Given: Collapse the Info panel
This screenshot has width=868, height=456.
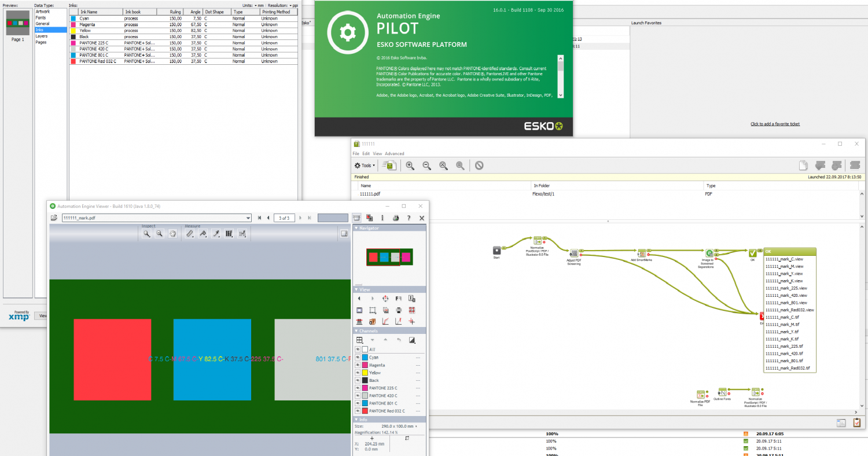Looking at the screenshot, I should 356,420.
